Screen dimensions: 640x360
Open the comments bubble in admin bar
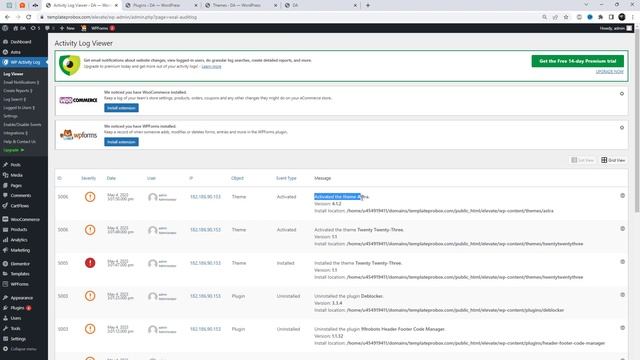[49, 28]
